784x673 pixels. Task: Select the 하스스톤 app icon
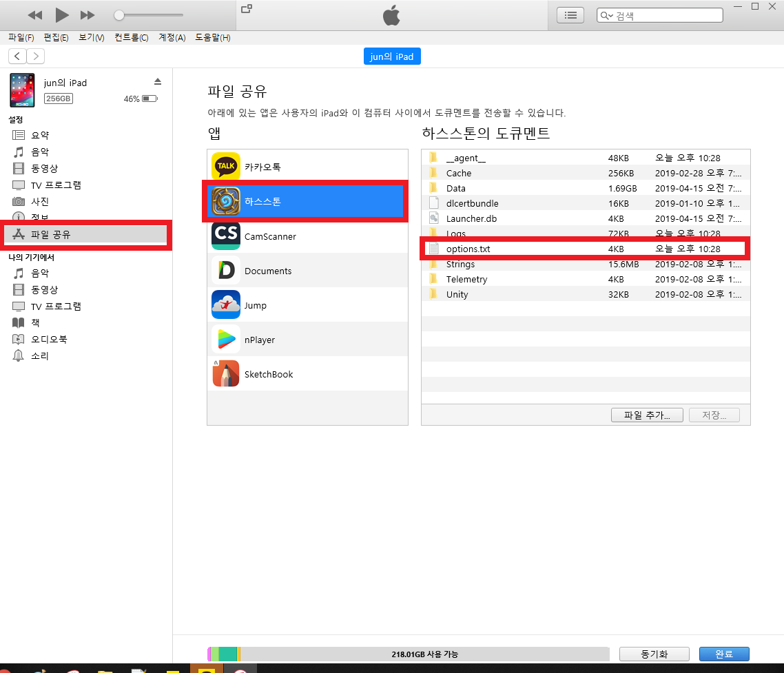[x=226, y=201]
